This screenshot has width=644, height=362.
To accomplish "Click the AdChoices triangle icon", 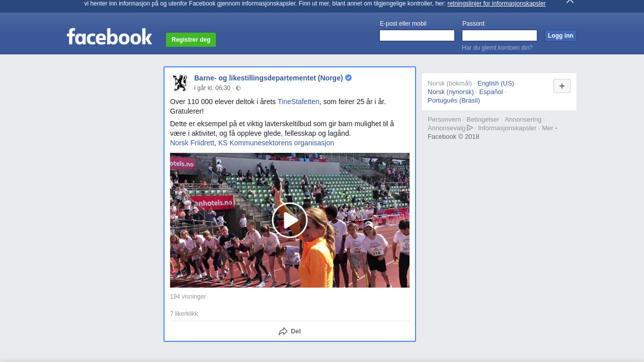I will (x=470, y=128).
